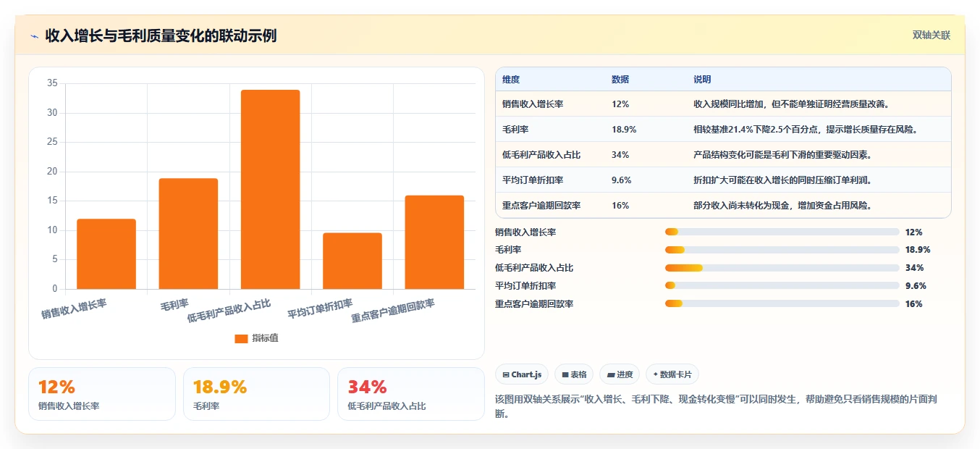Screen dimensions: 980x449
Task: Click the orange 指标值 legend swatch
Action: point(241,338)
